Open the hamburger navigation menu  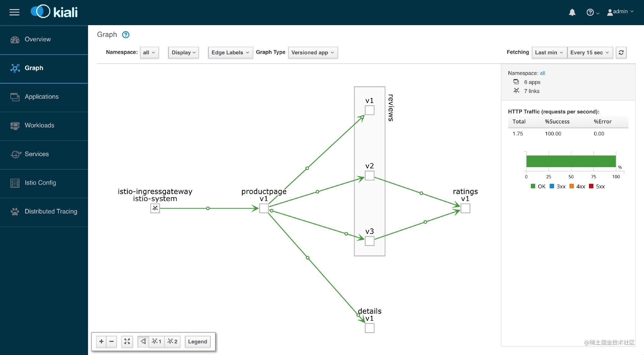[14, 12]
